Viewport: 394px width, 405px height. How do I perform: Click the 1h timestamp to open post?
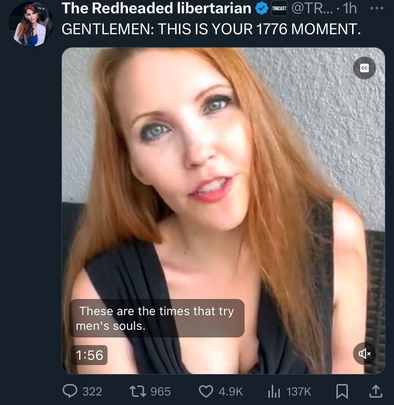click(x=349, y=8)
